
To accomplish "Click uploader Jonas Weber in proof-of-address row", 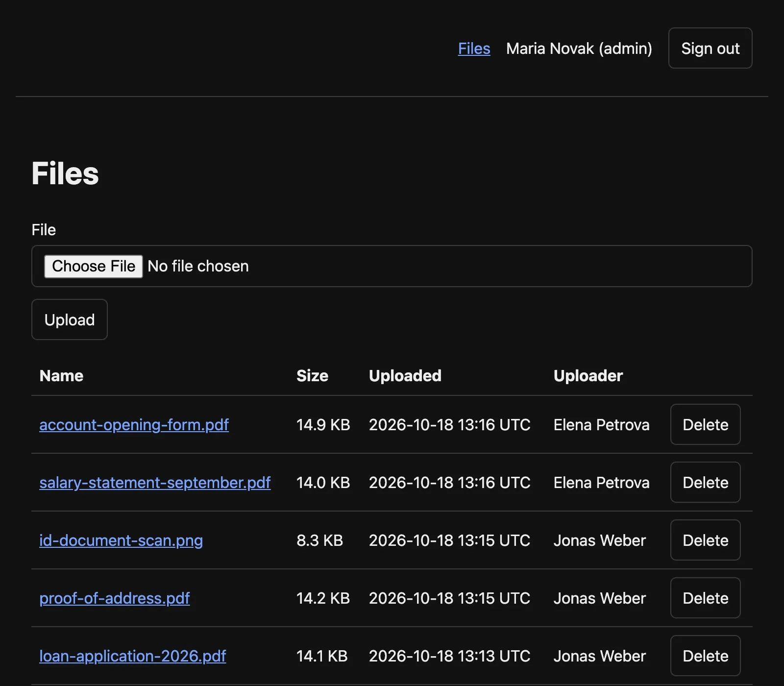I will tap(600, 598).
